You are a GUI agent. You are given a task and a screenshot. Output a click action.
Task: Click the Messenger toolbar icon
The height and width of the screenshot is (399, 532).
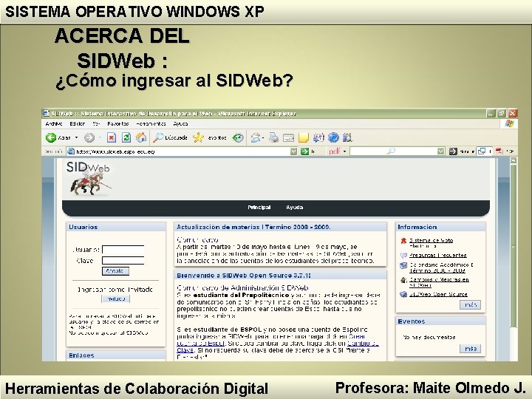[x=318, y=137]
